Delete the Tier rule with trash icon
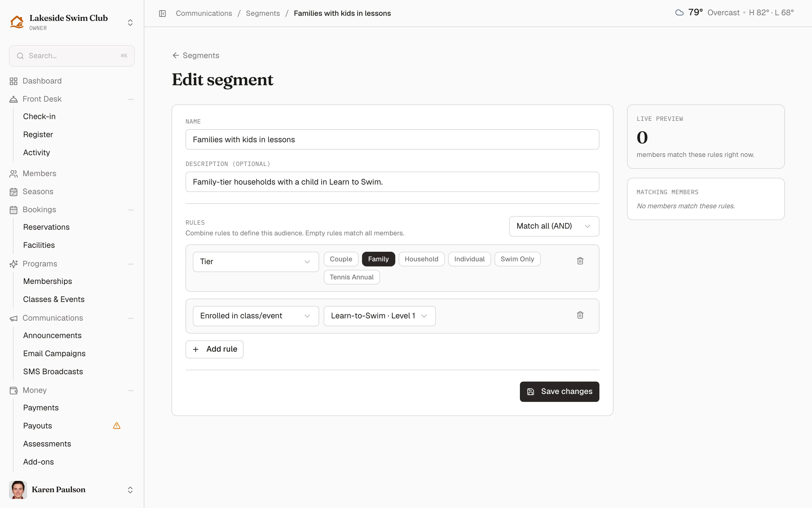The height and width of the screenshot is (508, 812). point(580,261)
